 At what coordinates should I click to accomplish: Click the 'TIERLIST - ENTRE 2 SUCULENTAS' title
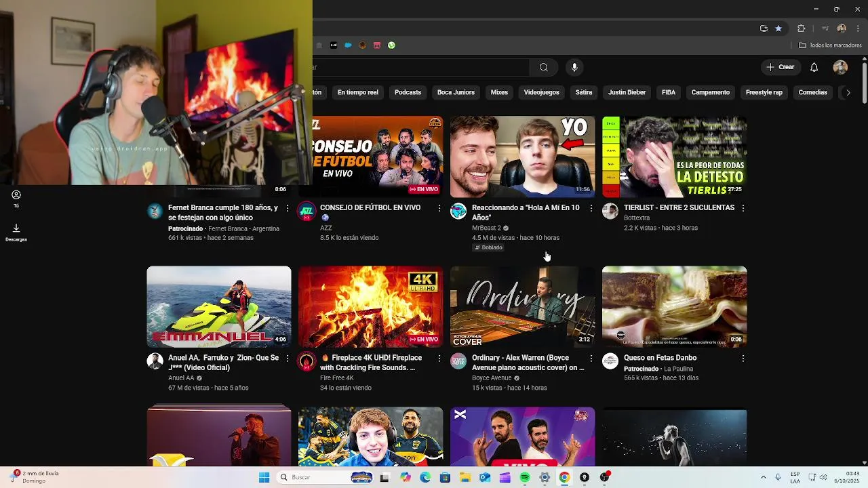point(679,208)
